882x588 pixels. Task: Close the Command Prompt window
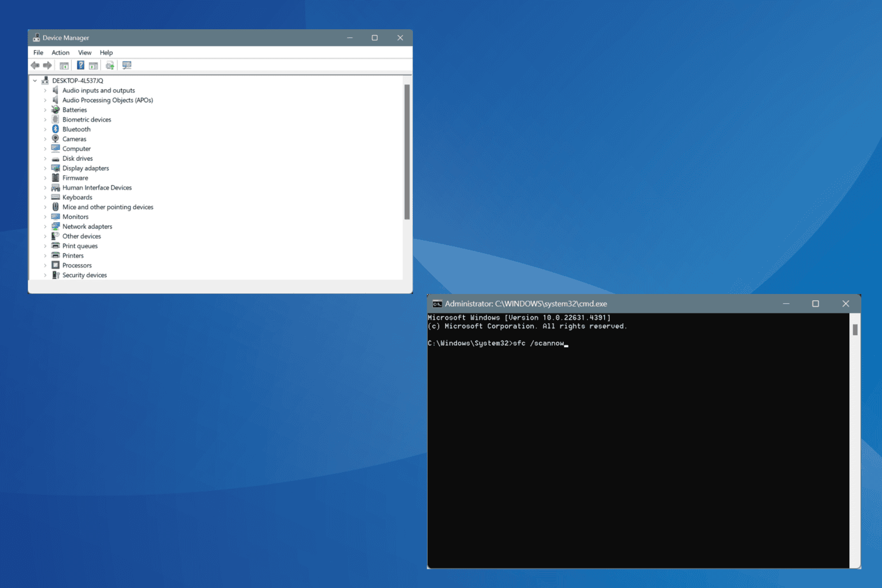click(x=846, y=304)
